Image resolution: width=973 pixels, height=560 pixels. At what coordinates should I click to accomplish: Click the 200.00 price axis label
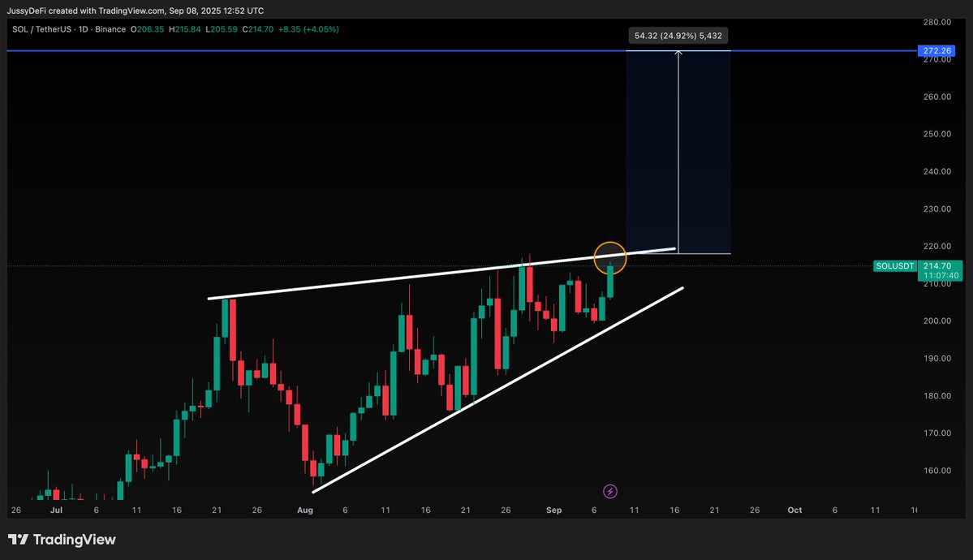[937, 321]
